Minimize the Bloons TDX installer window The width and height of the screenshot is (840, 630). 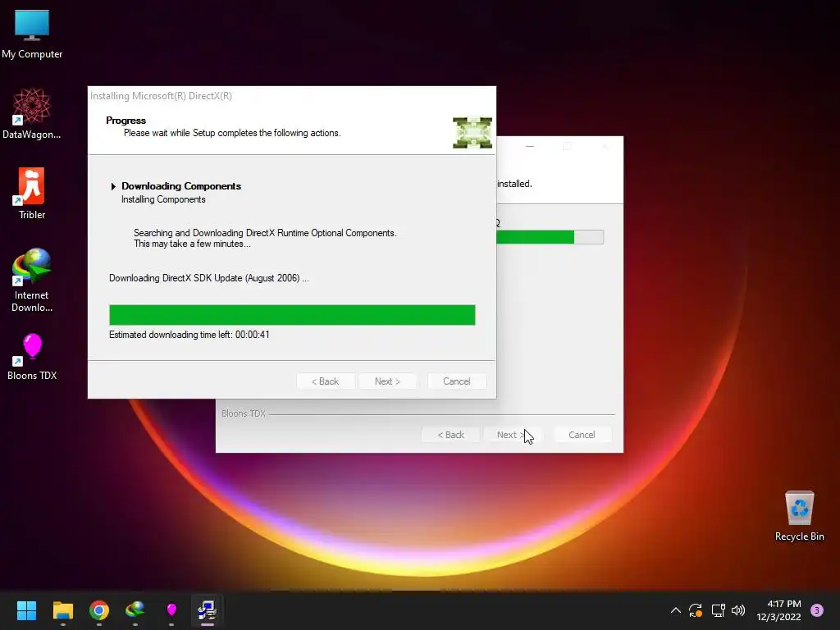[x=529, y=146]
